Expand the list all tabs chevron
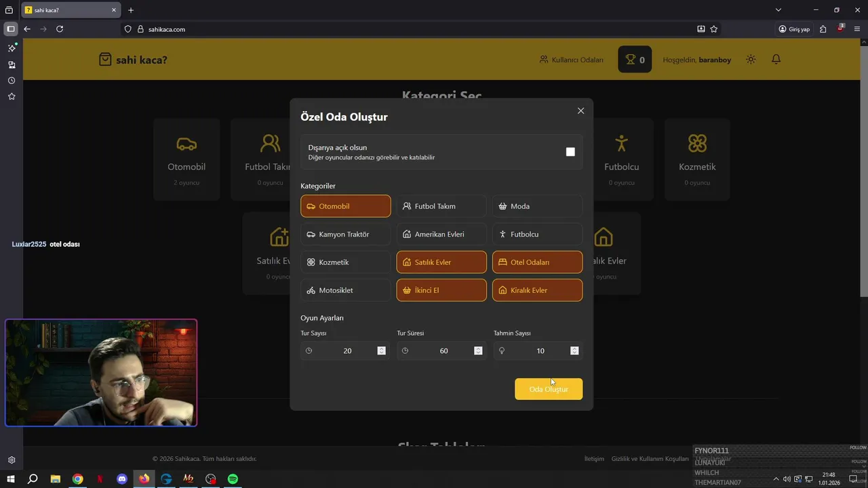This screenshot has width=868, height=488. coord(778,10)
